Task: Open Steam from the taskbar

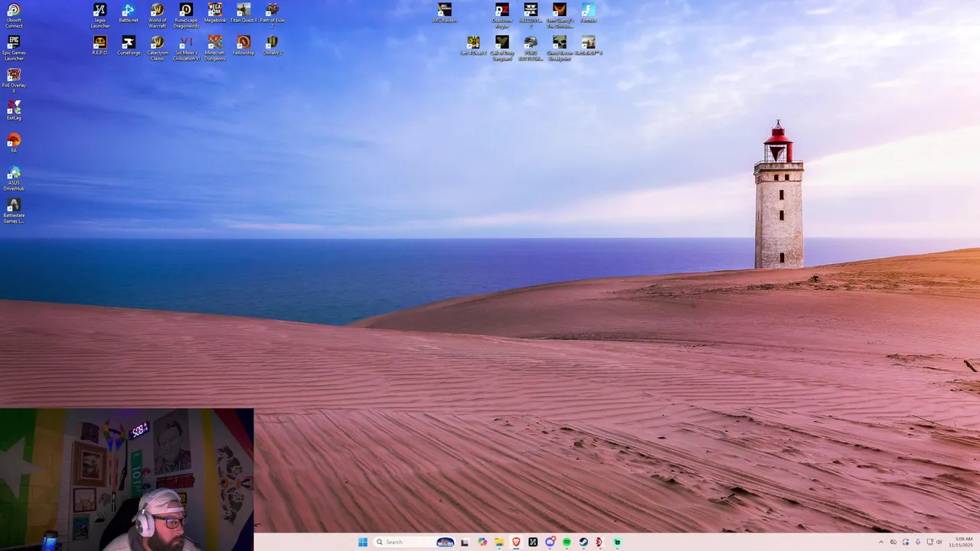Action: 583,542
